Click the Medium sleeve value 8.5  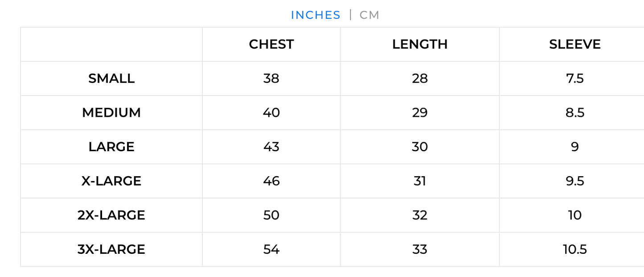click(x=574, y=113)
